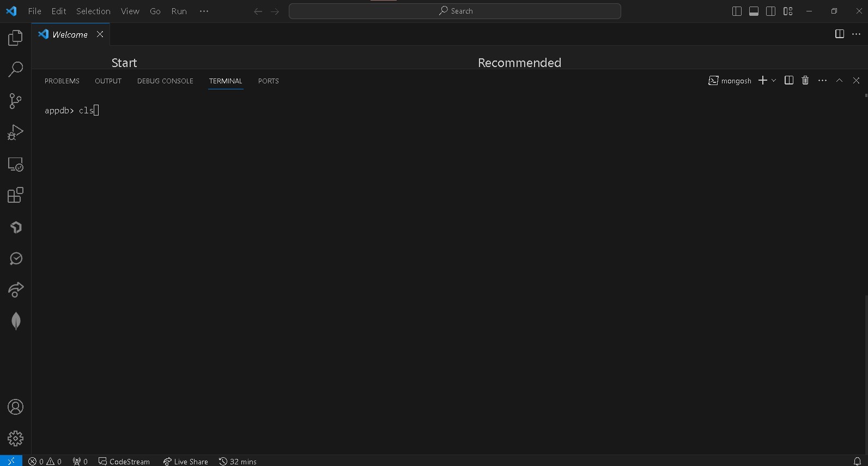868x466 pixels.
Task: Open the Extensions view
Action: tap(15, 195)
